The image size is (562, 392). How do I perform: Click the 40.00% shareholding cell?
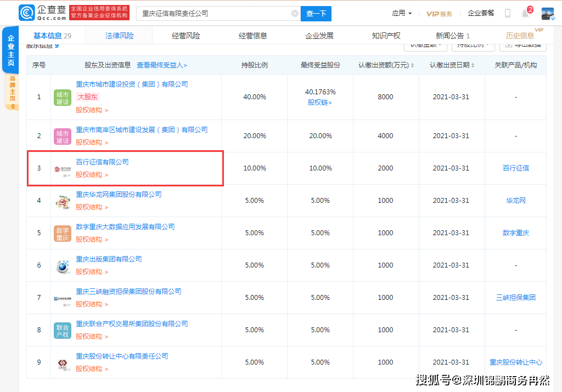coord(255,97)
